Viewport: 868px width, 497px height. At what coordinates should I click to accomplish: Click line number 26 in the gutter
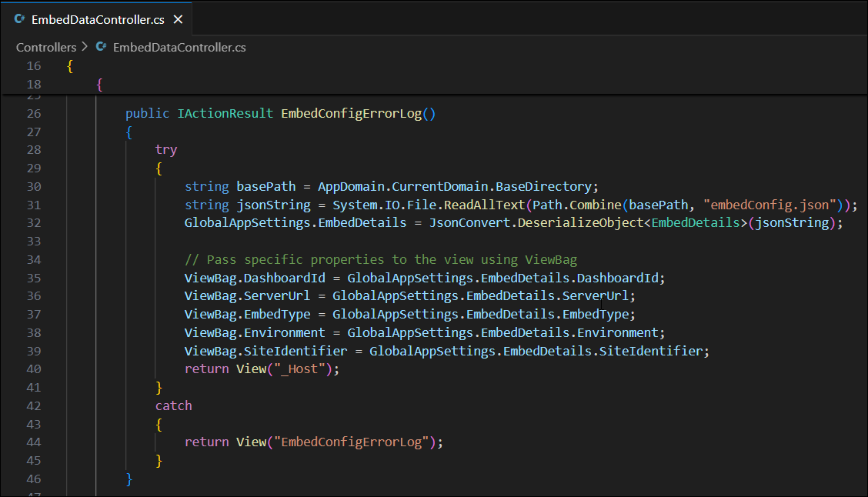[x=34, y=113]
